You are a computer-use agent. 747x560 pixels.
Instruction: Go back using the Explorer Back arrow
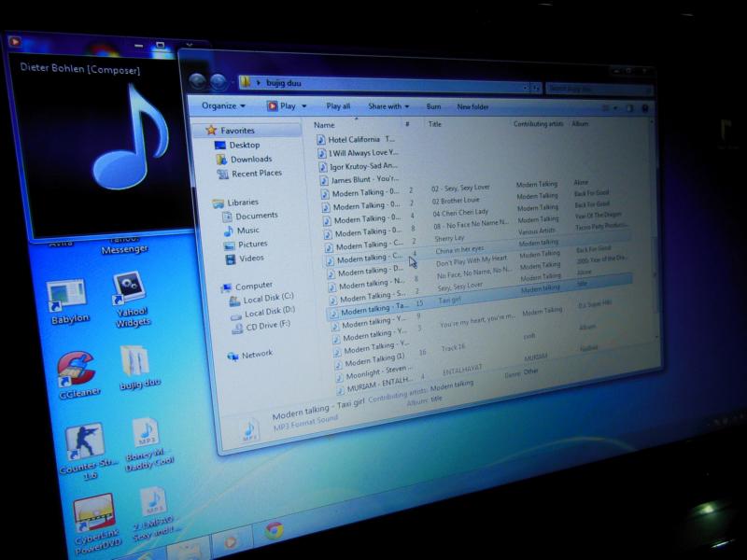(198, 82)
